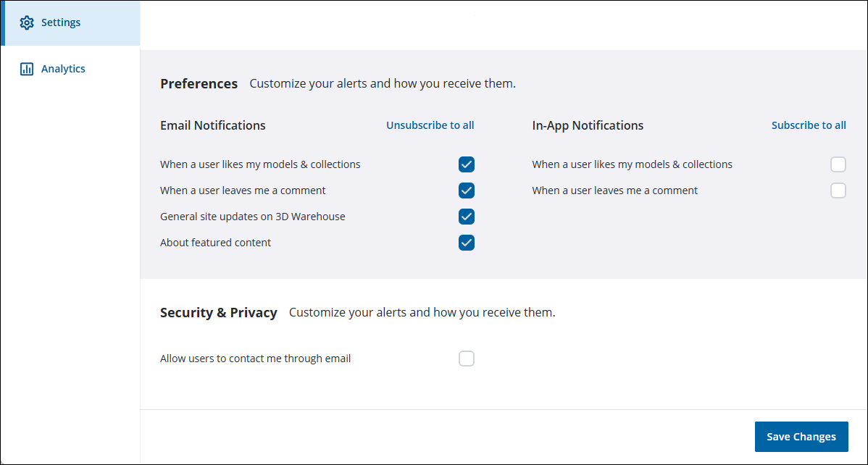Click the Email Notifications heading
Viewport: 868px width, 465px height.
[213, 125]
